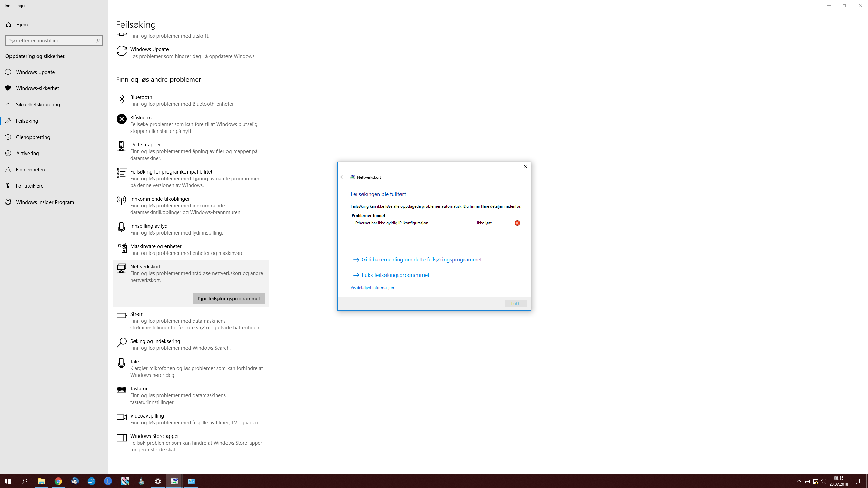Click the Tastatur keyboard icon
The width and height of the screenshot is (868, 488).
[x=121, y=390]
